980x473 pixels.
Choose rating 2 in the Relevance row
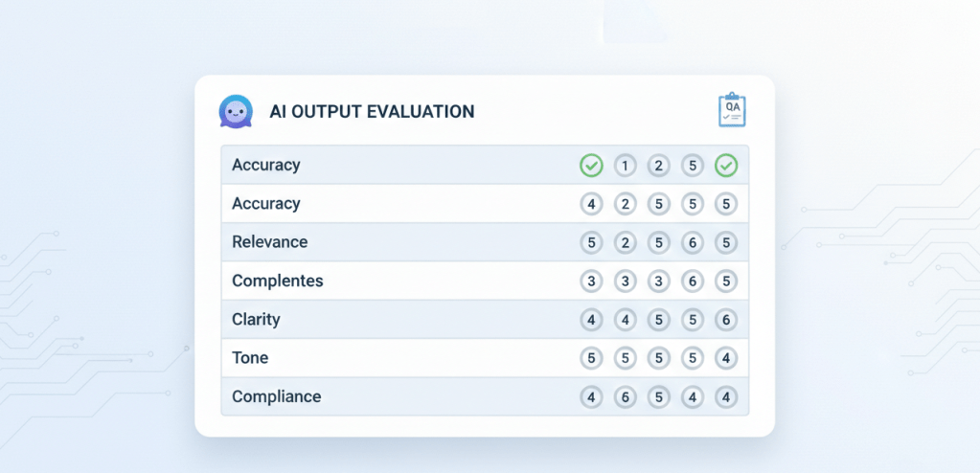625,242
